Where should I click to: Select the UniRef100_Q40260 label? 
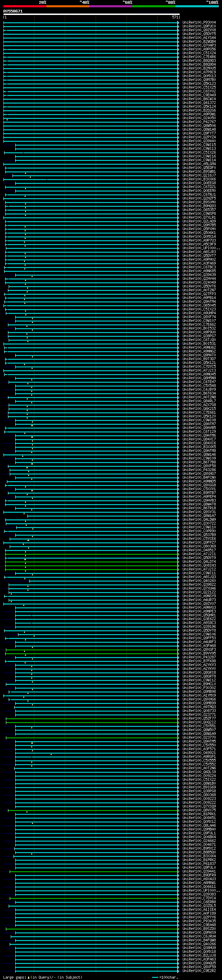199,581
